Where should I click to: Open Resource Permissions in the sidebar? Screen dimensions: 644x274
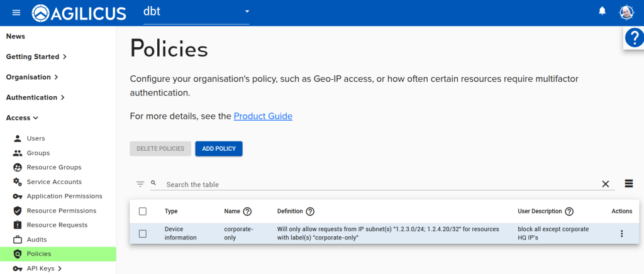pyautogui.click(x=61, y=211)
